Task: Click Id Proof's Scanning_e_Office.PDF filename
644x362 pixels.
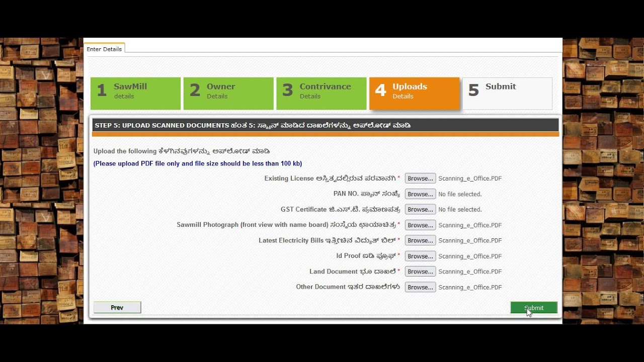Action: 470,256
